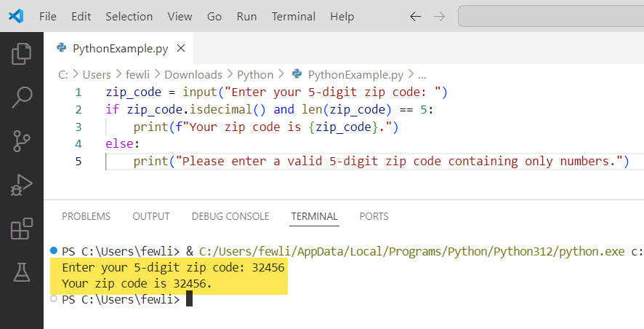Click the hollow command marker in terminal
The image size is (644, 329).
click(53, 298)
